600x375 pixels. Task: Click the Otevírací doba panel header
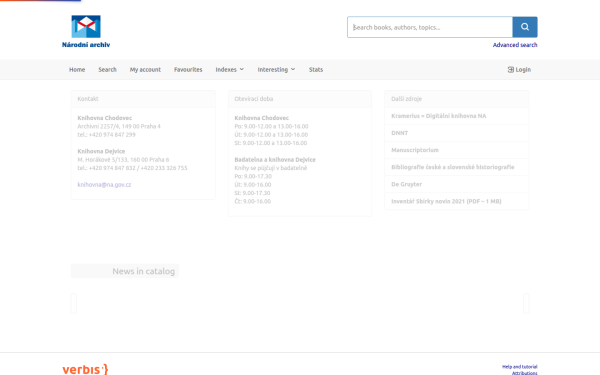pyautogui.click(x=300, y=99)
